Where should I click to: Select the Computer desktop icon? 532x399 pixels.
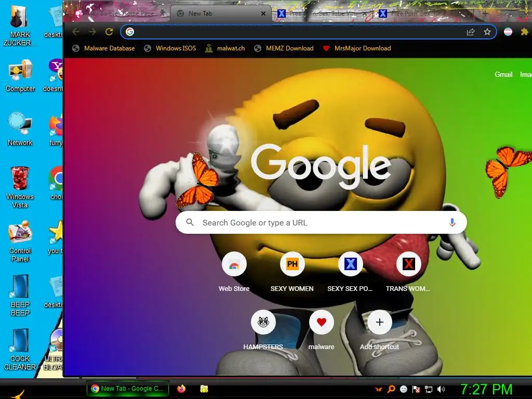[20, 76]
